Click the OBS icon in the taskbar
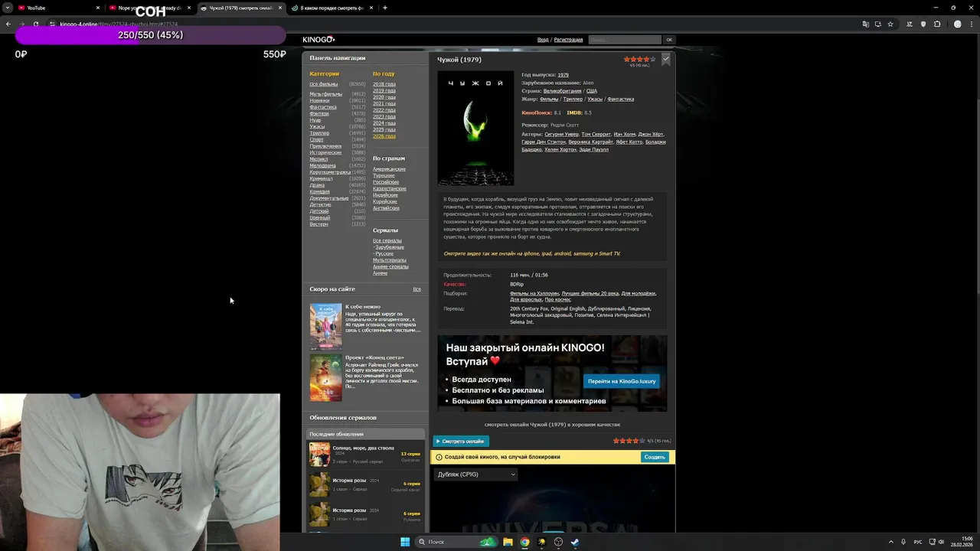 tap(558, 542)
